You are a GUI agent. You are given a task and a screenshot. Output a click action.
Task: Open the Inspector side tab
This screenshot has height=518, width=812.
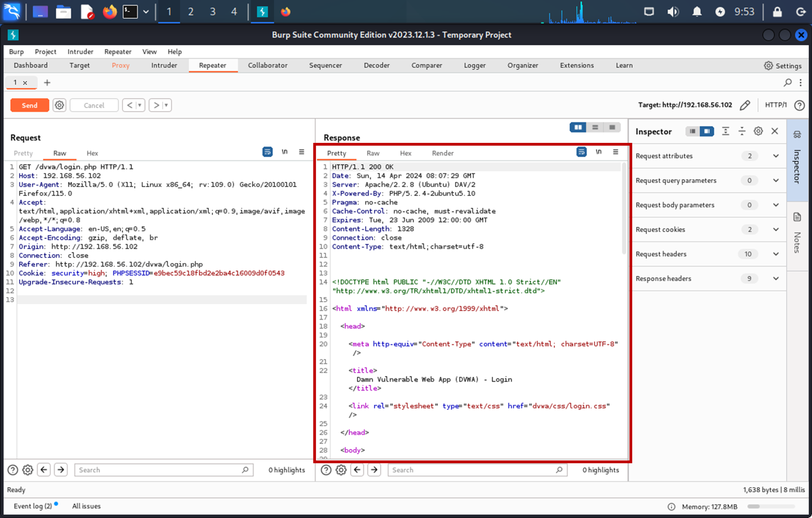[x=797, y=160]
